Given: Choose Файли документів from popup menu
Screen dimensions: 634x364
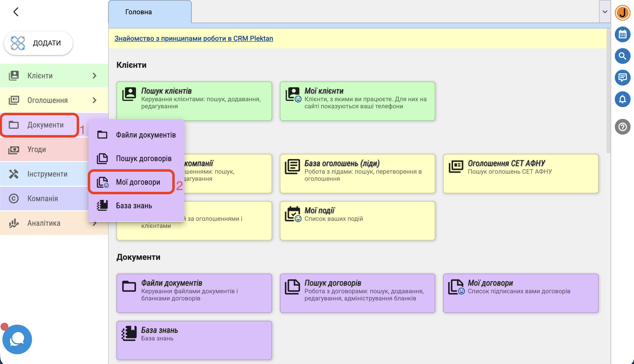Looking at the screenshot, I should 145,135.
